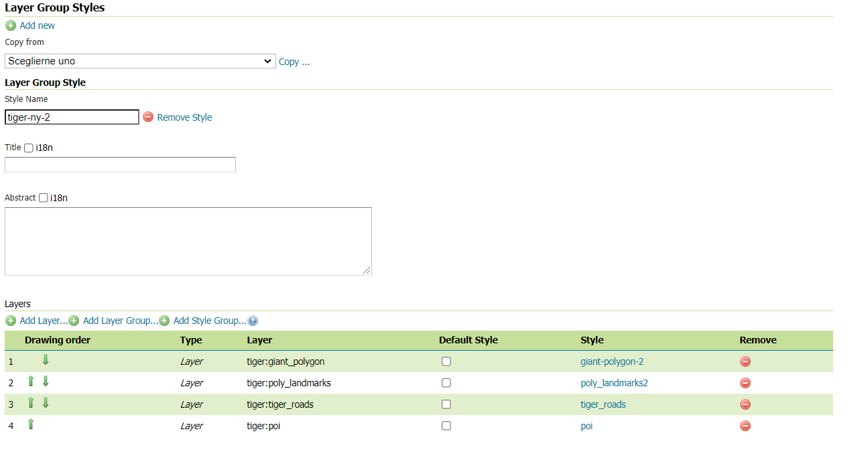
Task: Click the Copy ... link
Action: click(x=294, y=62)
